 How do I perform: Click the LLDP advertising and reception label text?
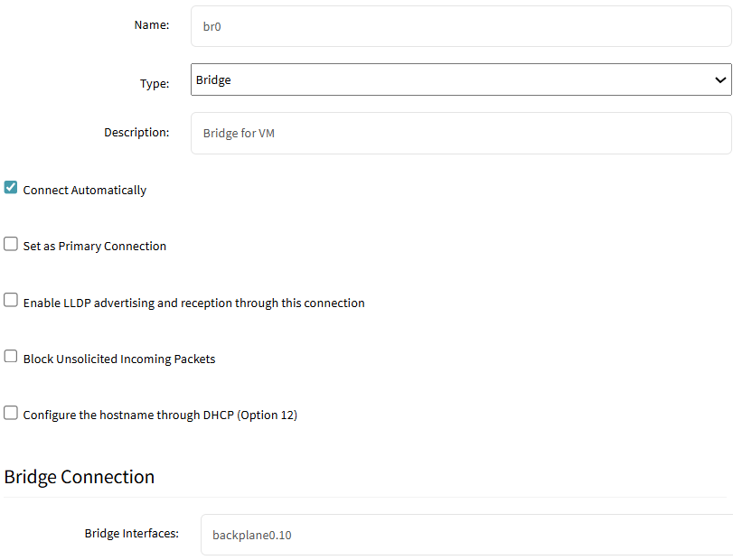[x=194, y=303]
